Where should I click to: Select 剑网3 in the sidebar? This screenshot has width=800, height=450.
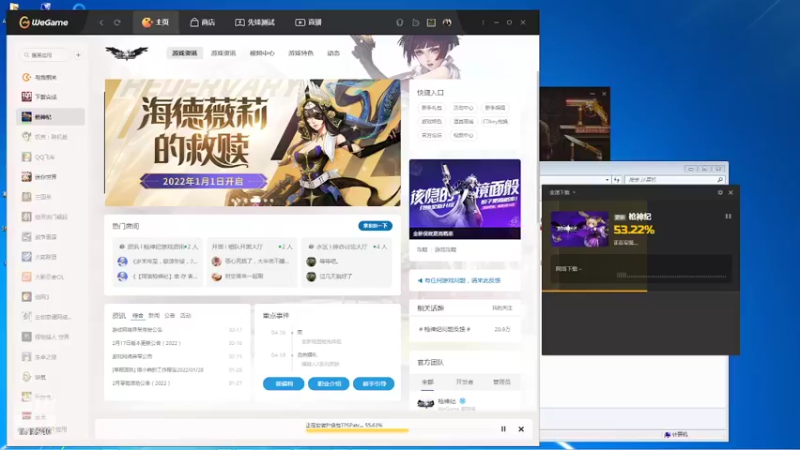click(x=50, y=297)
